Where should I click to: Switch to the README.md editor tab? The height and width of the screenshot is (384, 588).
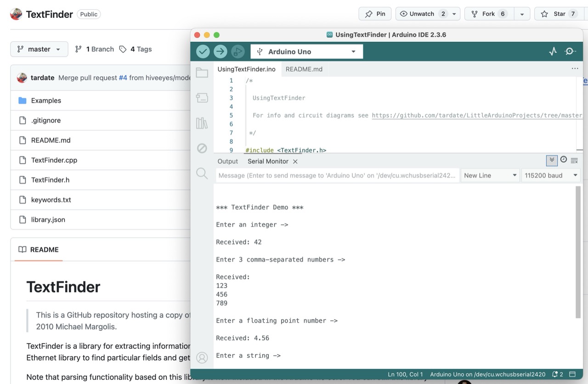coord(304,69)
